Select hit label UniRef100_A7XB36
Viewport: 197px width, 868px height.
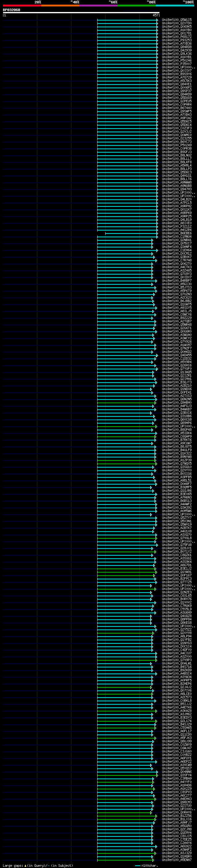(177, 43)
